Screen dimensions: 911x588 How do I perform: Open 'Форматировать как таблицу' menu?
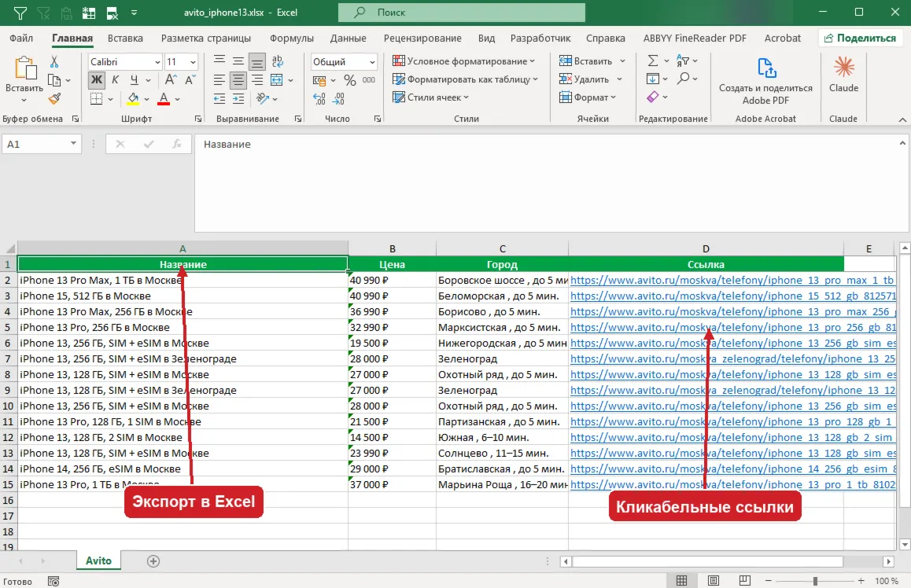click(x=465, y=79)
